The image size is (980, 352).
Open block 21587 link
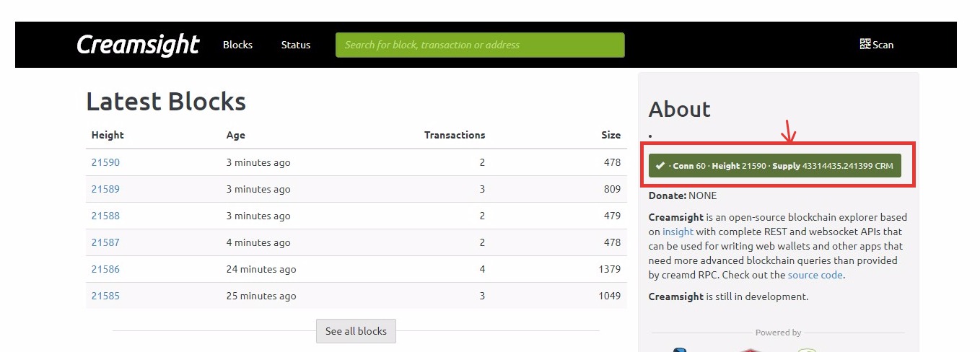point(105,242)
